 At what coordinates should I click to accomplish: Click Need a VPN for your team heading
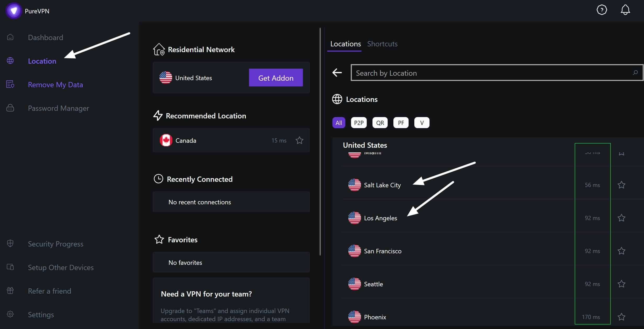[x=206, y=294]
